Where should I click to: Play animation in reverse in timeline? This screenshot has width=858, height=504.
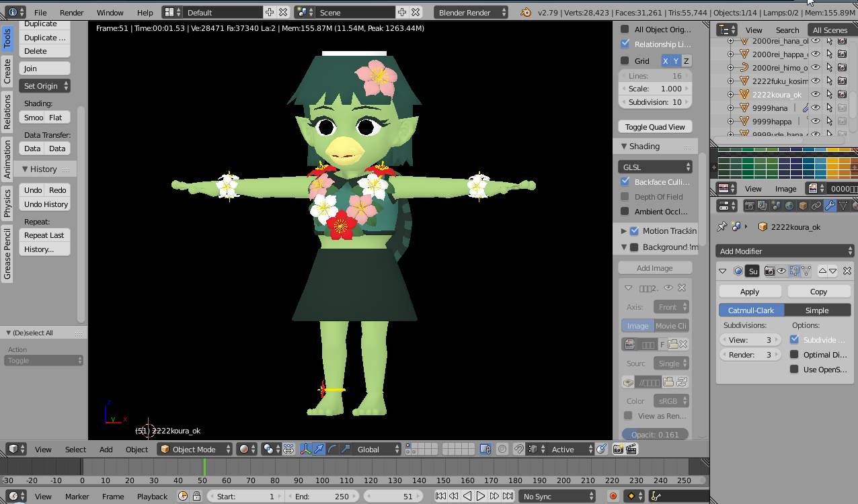click(x=467, y=496)
